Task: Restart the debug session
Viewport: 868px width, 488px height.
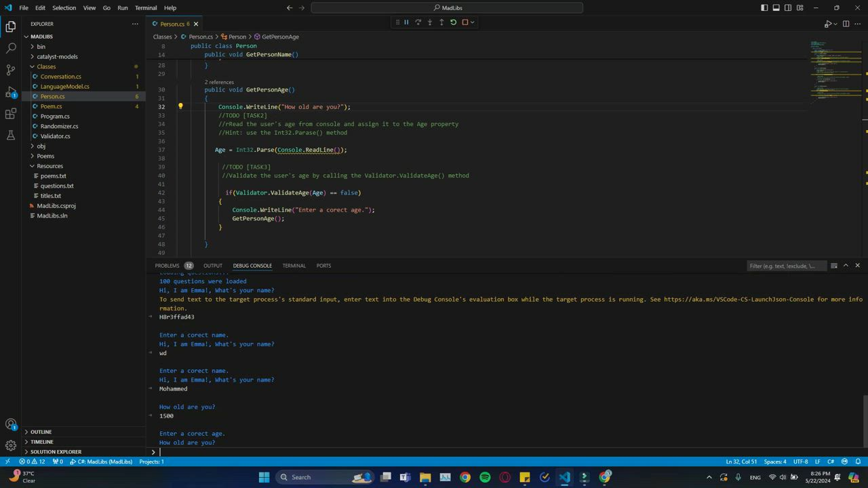Action: (453, 22)
